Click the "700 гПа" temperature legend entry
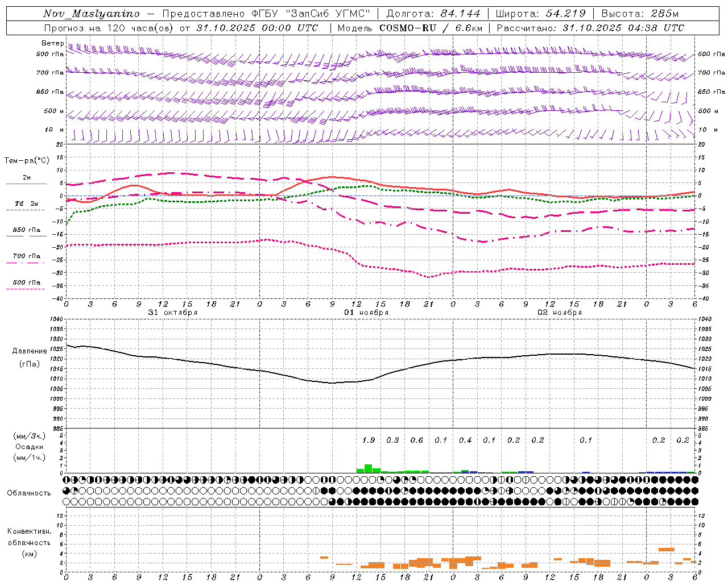 click(27, 256)
